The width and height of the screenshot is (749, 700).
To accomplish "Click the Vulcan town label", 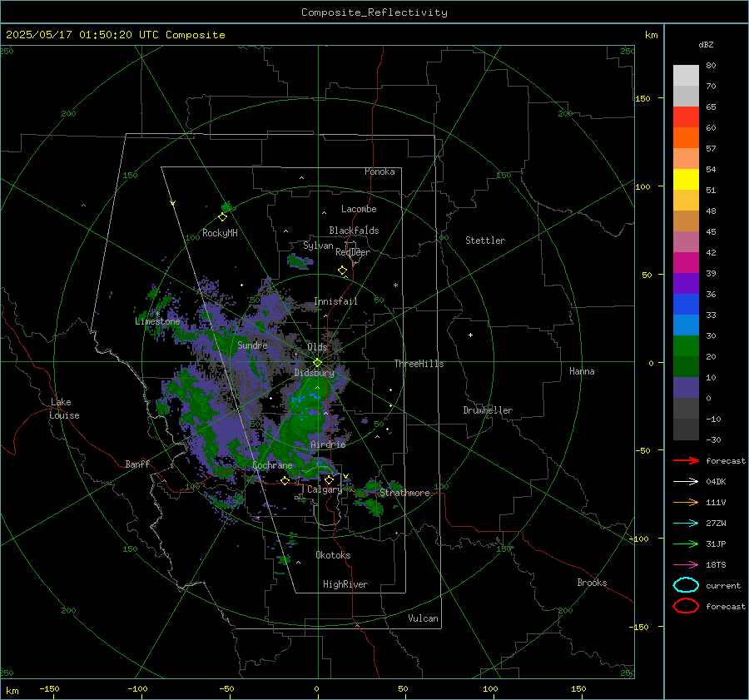I will pos(423,618).
